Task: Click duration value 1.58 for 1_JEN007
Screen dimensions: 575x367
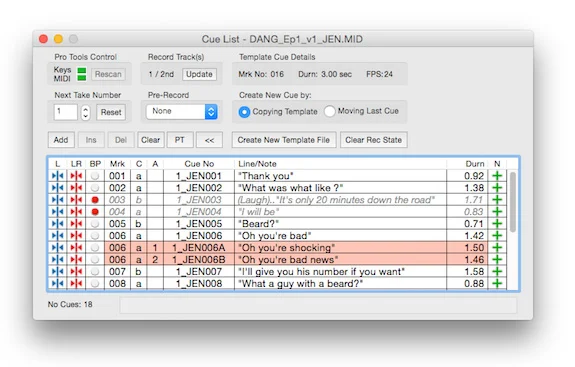Action: pos(474,272)
